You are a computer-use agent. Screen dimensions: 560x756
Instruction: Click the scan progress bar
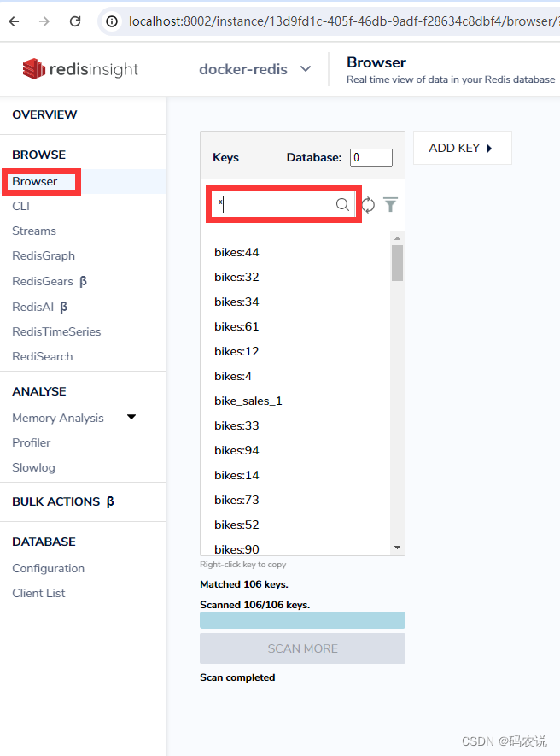[302, 620]
